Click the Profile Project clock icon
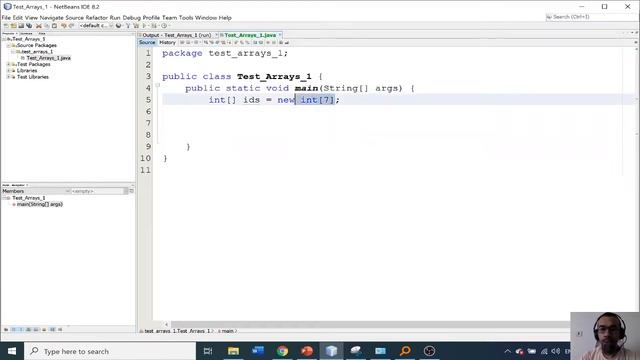 pyautogui.click(x=164, y=26)
